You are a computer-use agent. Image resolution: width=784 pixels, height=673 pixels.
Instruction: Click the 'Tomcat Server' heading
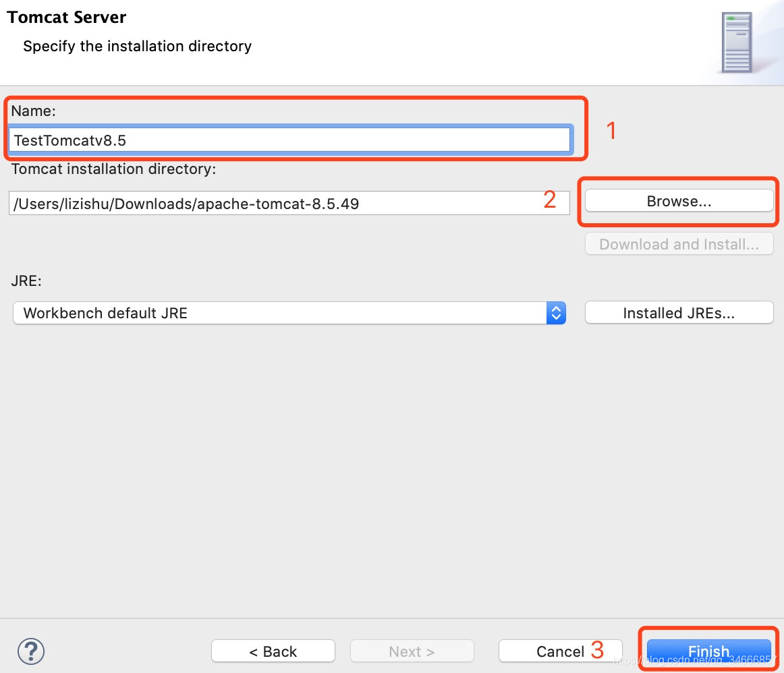pyautogui.click(x=67, y=18)
